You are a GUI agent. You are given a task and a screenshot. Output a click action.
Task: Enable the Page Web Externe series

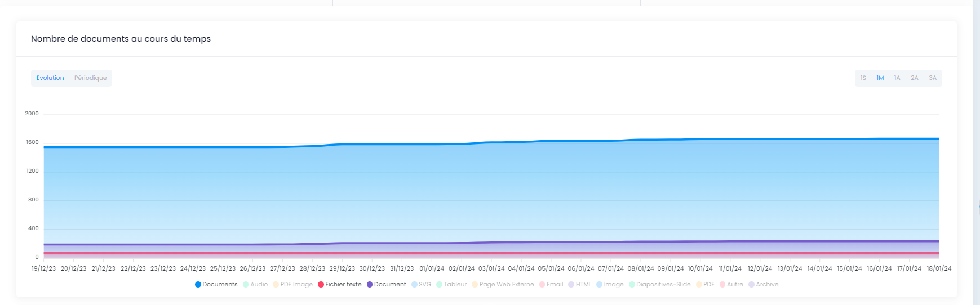[503, 285]
